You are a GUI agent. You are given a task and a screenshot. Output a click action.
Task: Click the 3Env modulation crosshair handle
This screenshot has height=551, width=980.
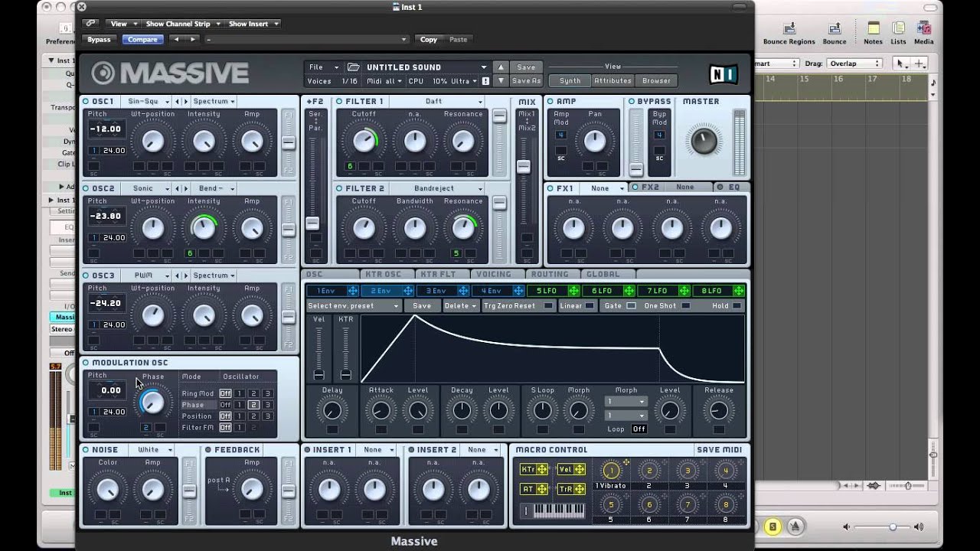click(463, 291)
